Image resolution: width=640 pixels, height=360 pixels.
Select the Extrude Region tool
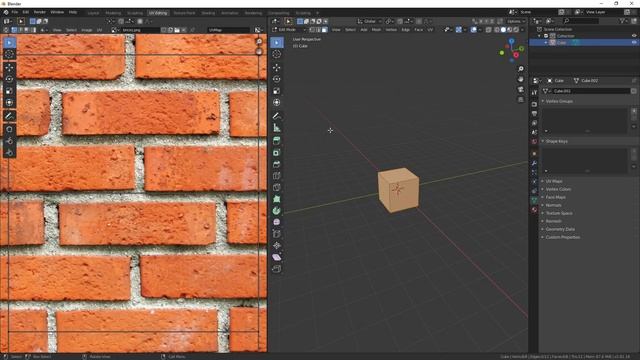[x=277, y=141]
